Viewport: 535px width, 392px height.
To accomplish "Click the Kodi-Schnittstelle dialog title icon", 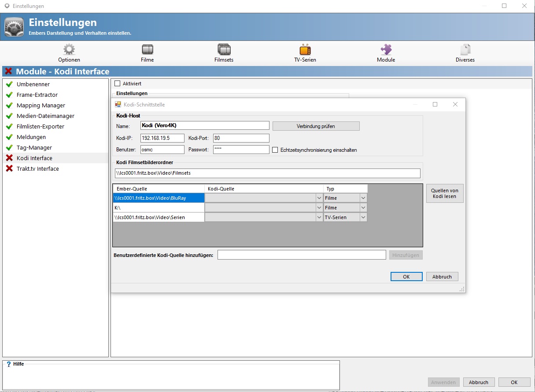I will click(118, 105).
